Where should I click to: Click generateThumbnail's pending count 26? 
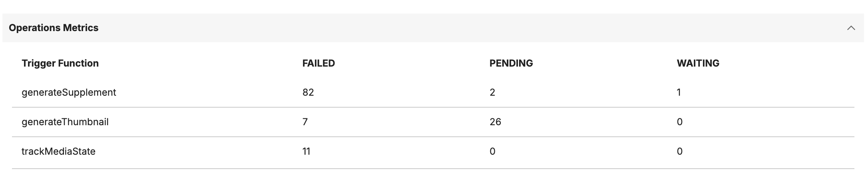click(495, 122)
